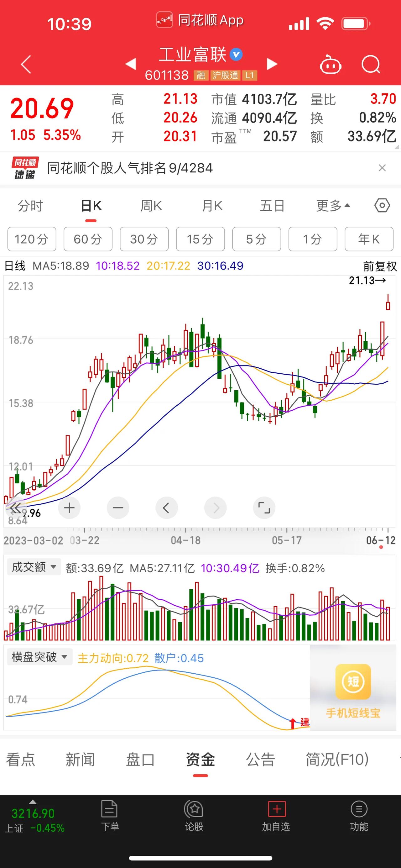This screenshot has height=868, width=401.
Task: Enter fullscreen chart mode
Action: click(x=264, y=508)
